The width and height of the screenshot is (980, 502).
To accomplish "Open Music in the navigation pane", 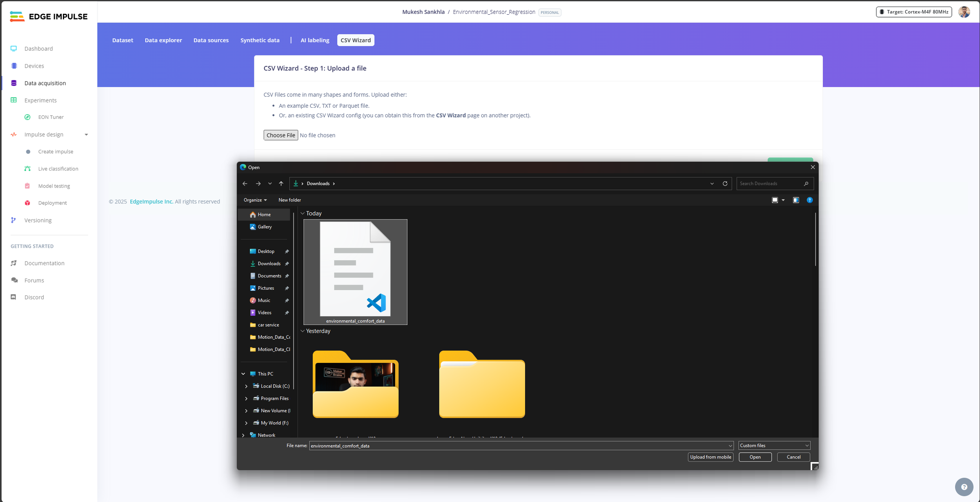I will click(x=264, y=300).
